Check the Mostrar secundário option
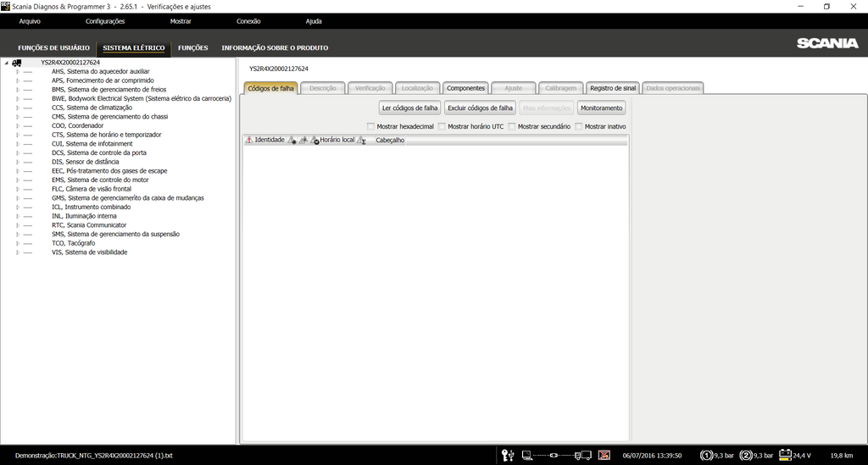The height and width of the screenshot is (465, 868). coord(512,126)
